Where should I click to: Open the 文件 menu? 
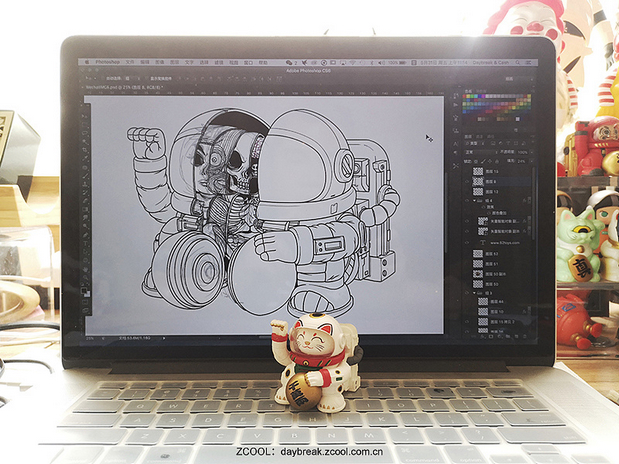click(x=130, y=62)
